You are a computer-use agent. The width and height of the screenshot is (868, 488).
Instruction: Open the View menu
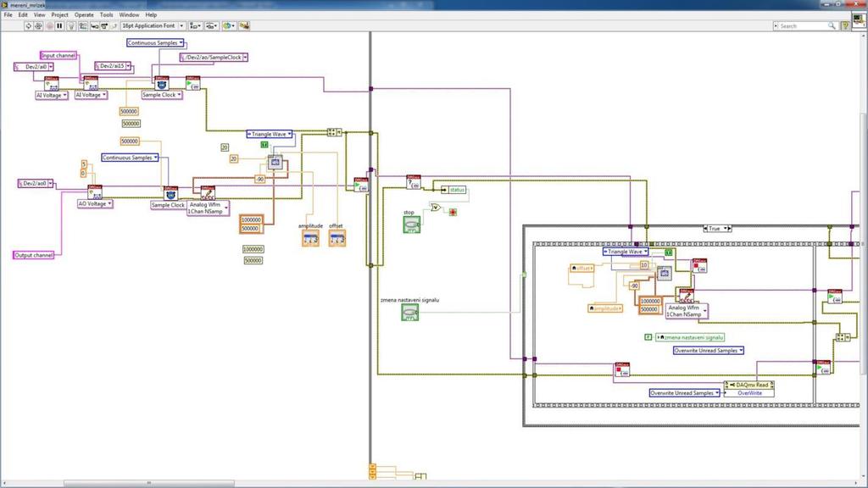click(39, 15)
